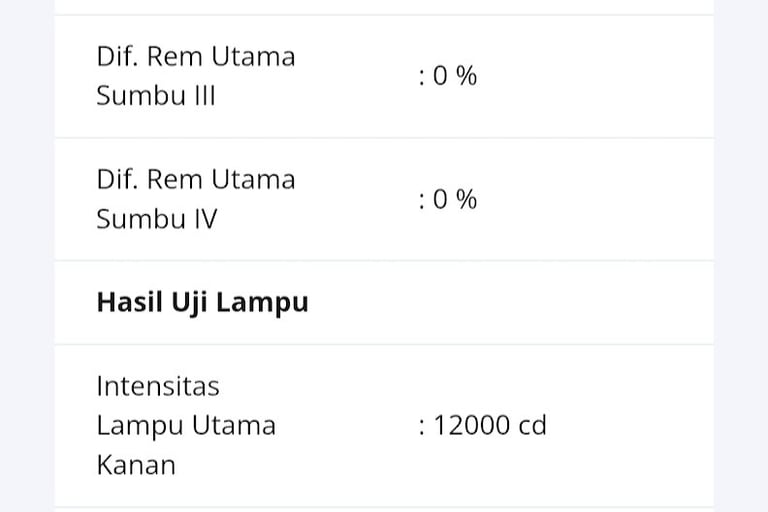Select the word 'Kanan'

tap(135, 465)
